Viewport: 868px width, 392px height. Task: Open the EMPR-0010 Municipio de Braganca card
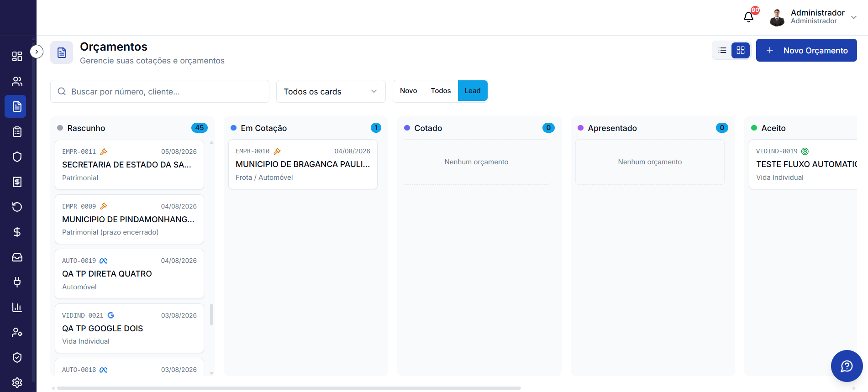tap(303, 164)
